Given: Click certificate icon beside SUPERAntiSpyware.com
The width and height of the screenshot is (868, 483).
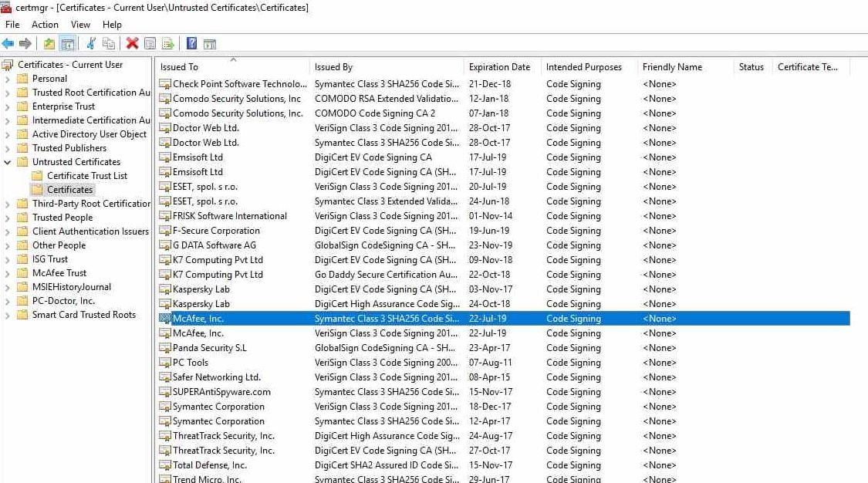Looking at the screenshot, I should point(165,392).
